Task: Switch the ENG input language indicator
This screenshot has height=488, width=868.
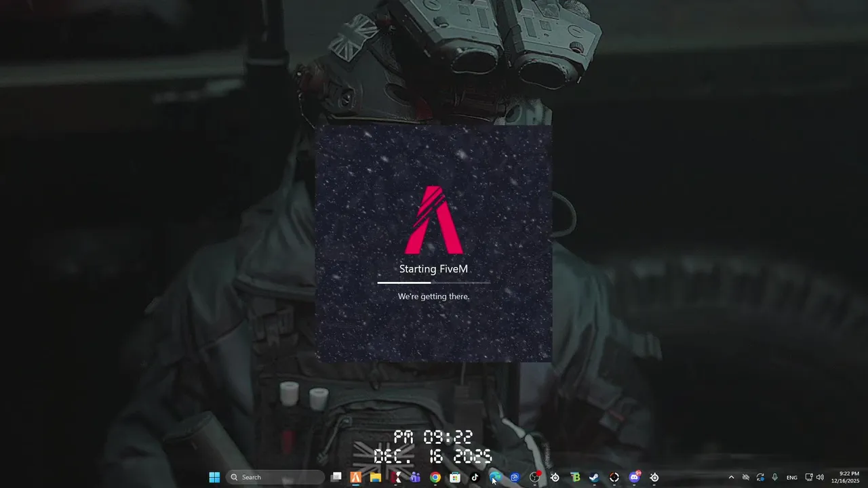Action: [791, 477]
